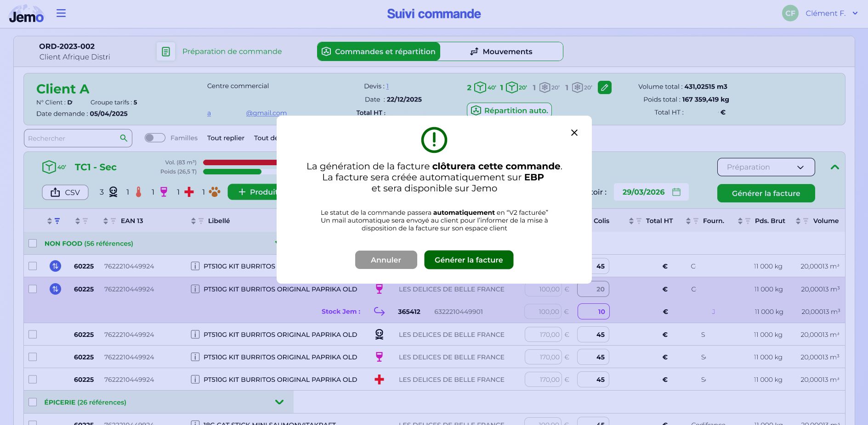The image size is (868, 425).
Task: Click the blue swap icon on the first 60225 row
Action: [55, 266]
